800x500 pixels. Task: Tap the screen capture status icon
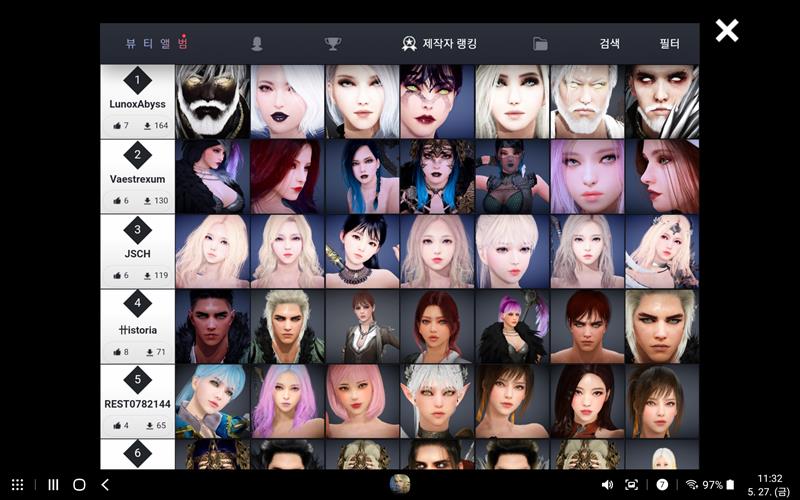tap(632, 485)
